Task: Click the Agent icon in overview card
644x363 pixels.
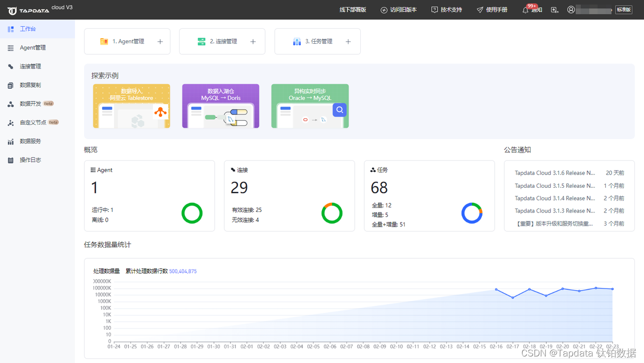Action: point(93,170)
